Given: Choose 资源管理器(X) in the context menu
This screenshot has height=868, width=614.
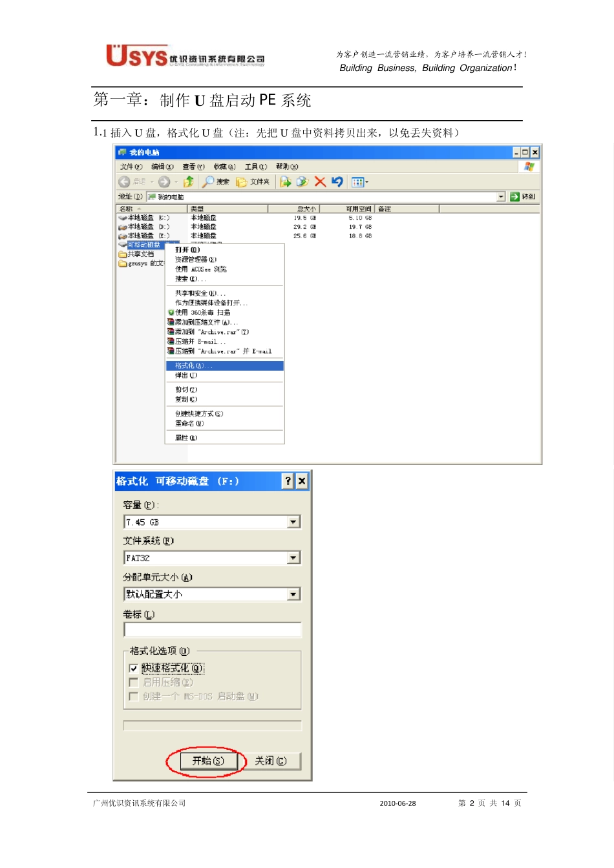Looking at the screenshot, I should pos(225,260).
